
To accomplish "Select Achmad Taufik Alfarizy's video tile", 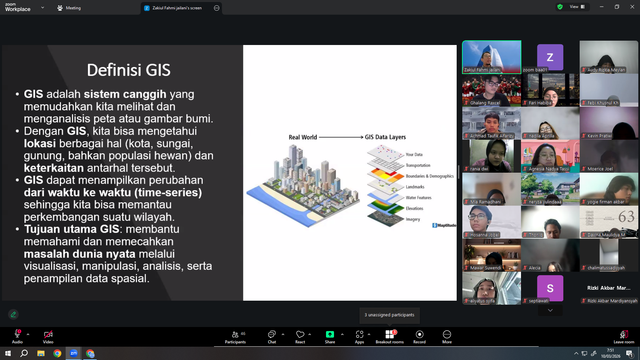I will point(491,123).
